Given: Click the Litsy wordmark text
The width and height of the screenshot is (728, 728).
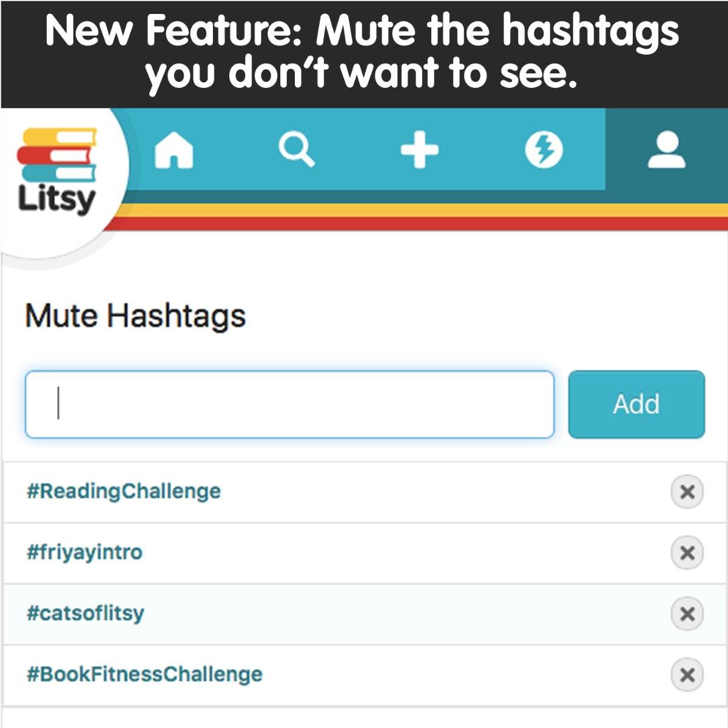Looking at the screenshot, I should click(56, 198).
